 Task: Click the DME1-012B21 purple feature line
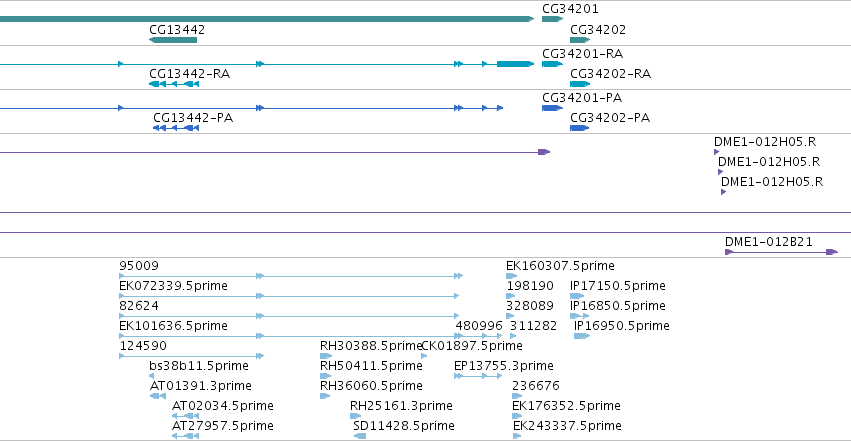click(782, 252)
